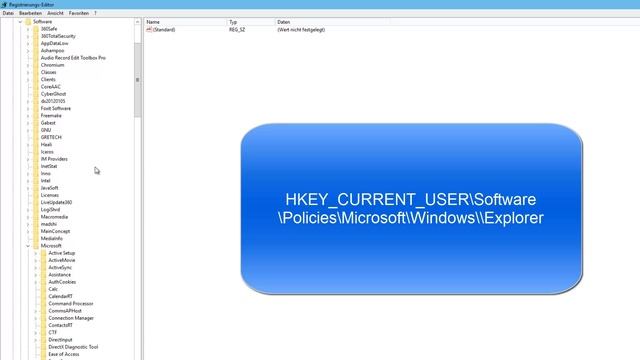Select the Assistance registry key
640x360 pixels.
60,275
